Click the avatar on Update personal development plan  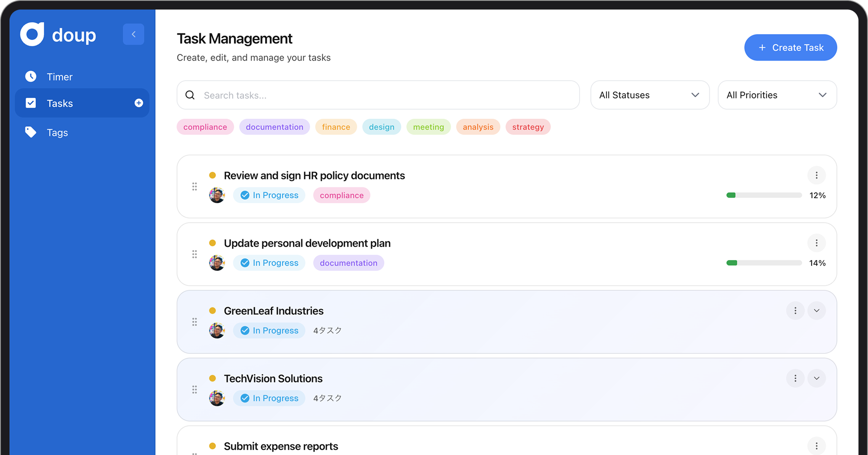click(217, 263)
